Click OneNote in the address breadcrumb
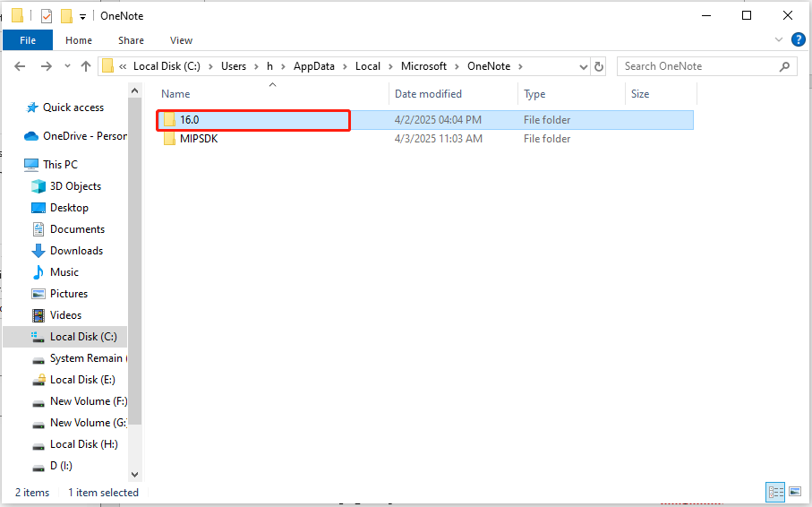Viewport: 812px width, 507px height. click(489, 66)
